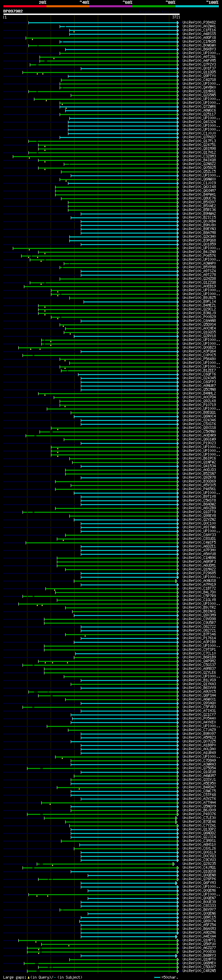Click UniRef100_P19023 hit label
This screenshot has width=222, height=980.
pos(199,443)
